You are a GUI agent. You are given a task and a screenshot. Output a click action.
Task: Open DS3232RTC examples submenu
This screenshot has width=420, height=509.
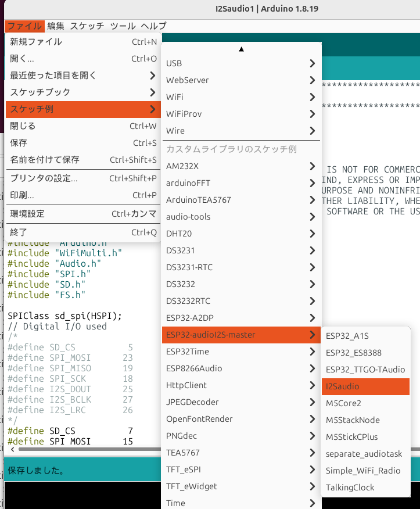[241, 301]
